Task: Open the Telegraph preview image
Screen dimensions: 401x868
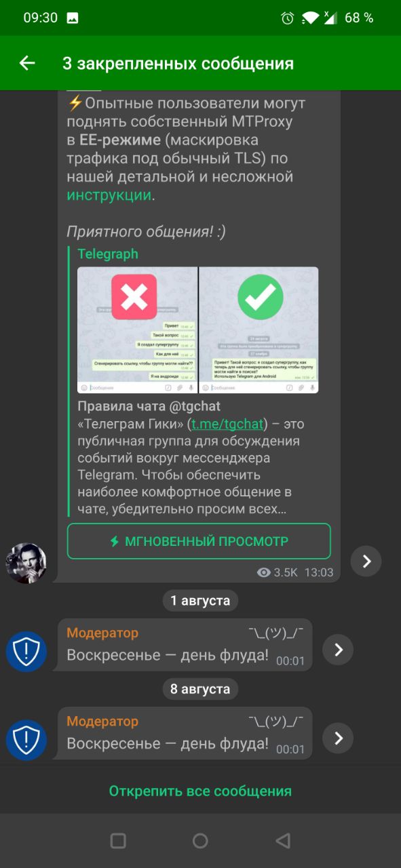Action: [x=197, y=330]
